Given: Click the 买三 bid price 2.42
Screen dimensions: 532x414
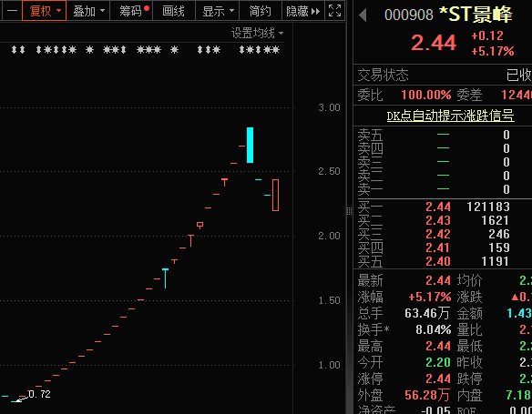Looking at the screenshot, I should point(438,234).
